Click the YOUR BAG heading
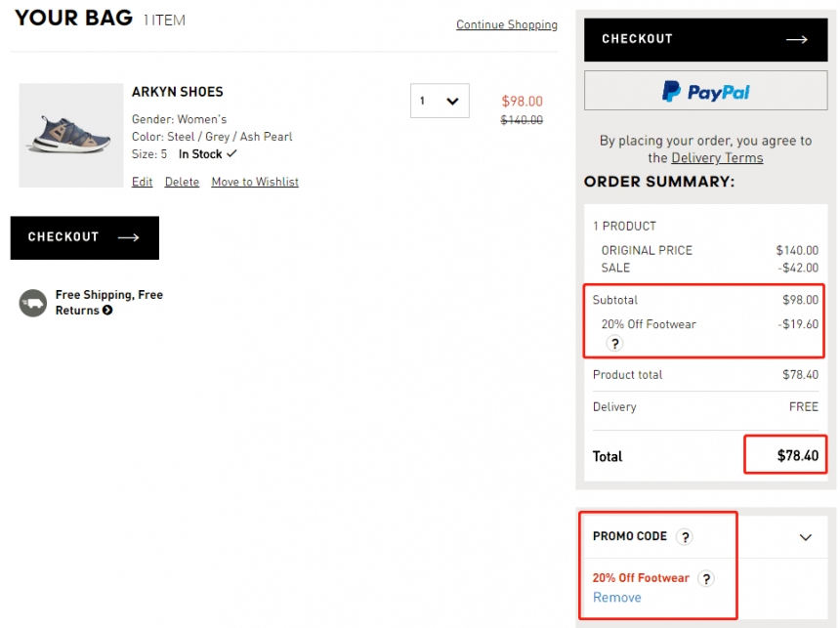Image resolution: width=840 pixels, height=628 pixels. click(x=73, y=19)
